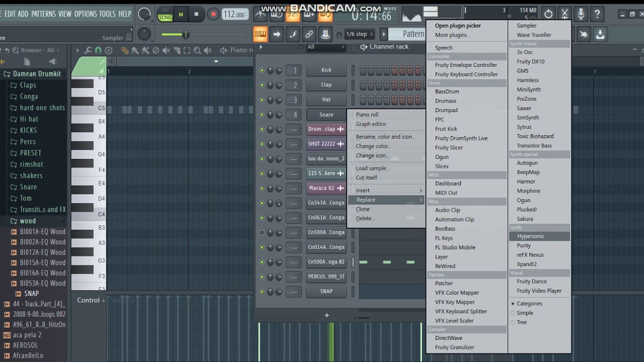The image size is (644, 362).
Task: Click the headphones icon beside snap selector
Action: 339,35
